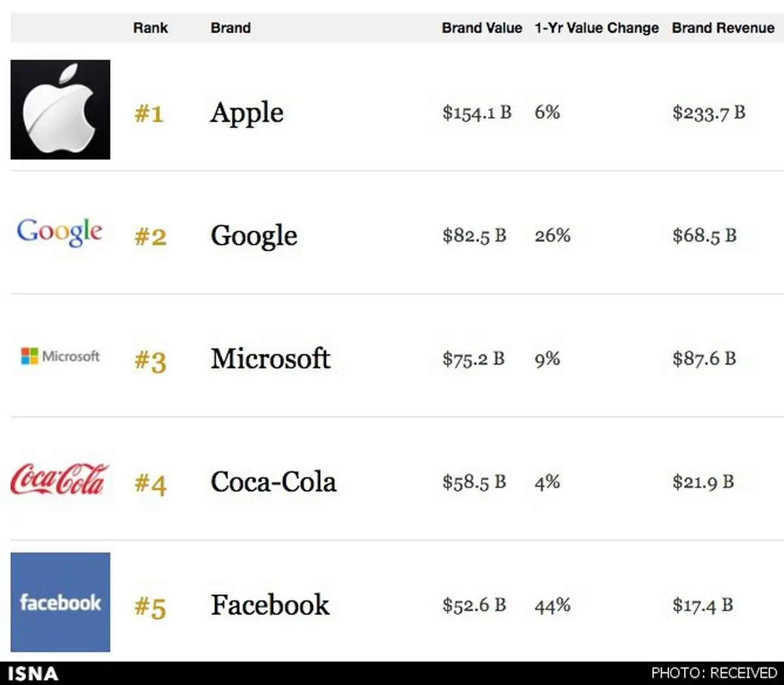Viewport: 784px width, 685px height.
Task: Click the ISNA watermark logo
Action: pos(33,673)
